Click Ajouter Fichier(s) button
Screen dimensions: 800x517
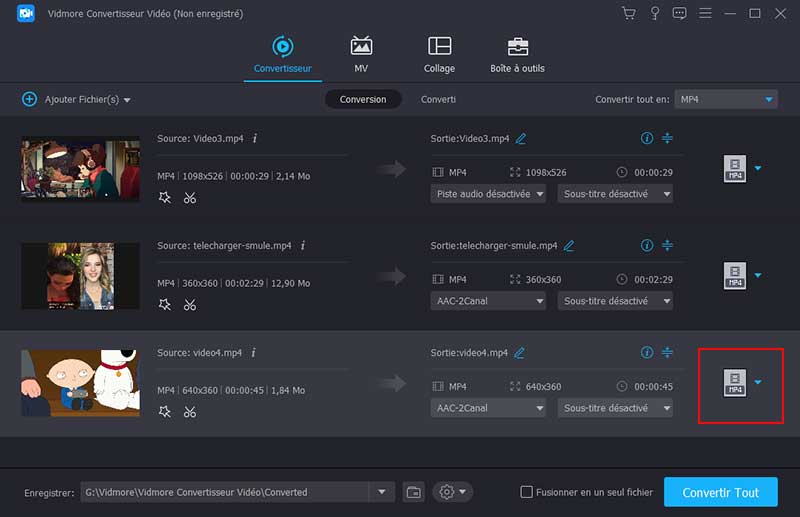(x=76, y=99)
